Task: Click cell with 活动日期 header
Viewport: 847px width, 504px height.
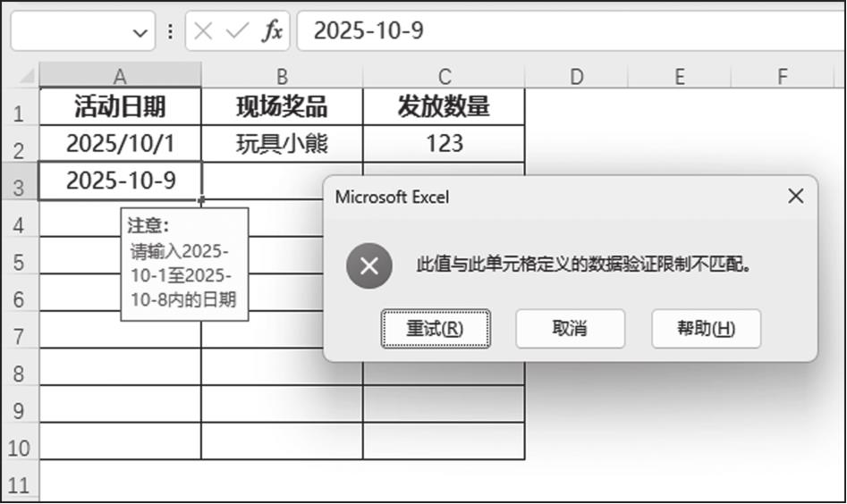Action: pyautogui.click(x=120, y=107)
